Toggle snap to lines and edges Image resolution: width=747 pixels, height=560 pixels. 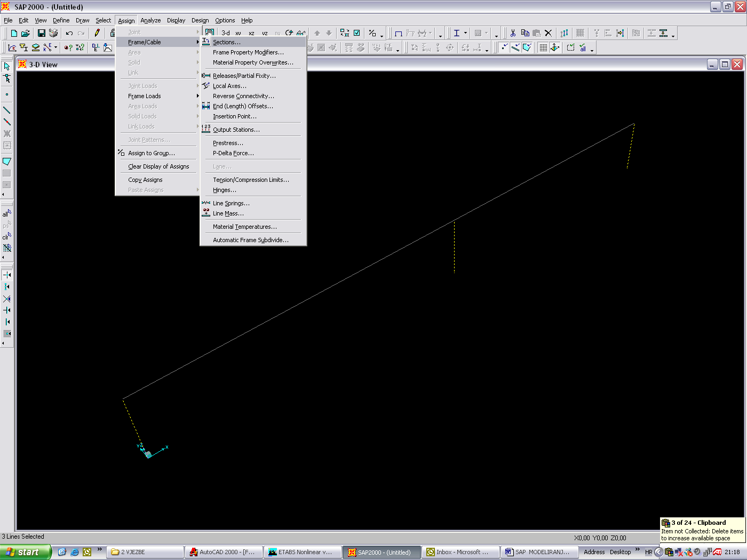[7, 322]
